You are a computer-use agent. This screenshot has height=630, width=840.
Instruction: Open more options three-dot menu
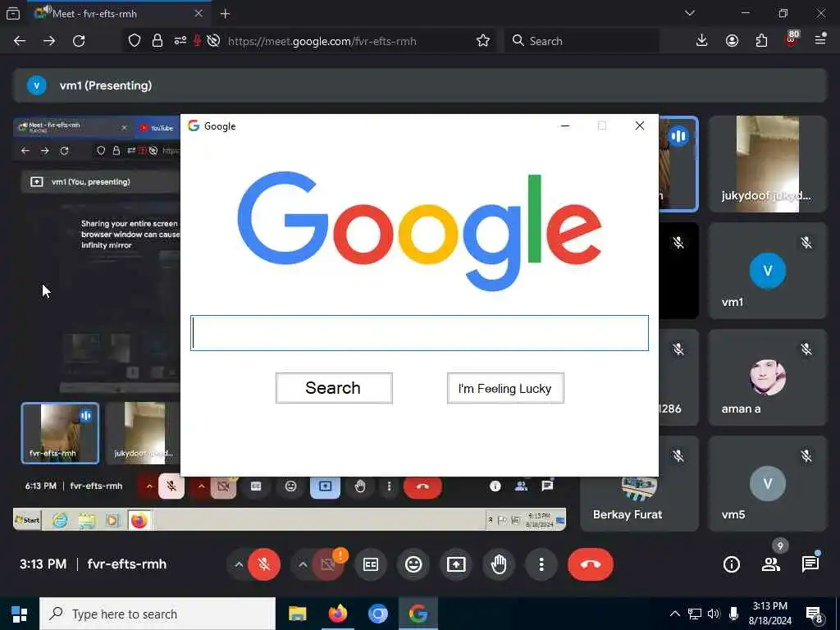[541, 564]
